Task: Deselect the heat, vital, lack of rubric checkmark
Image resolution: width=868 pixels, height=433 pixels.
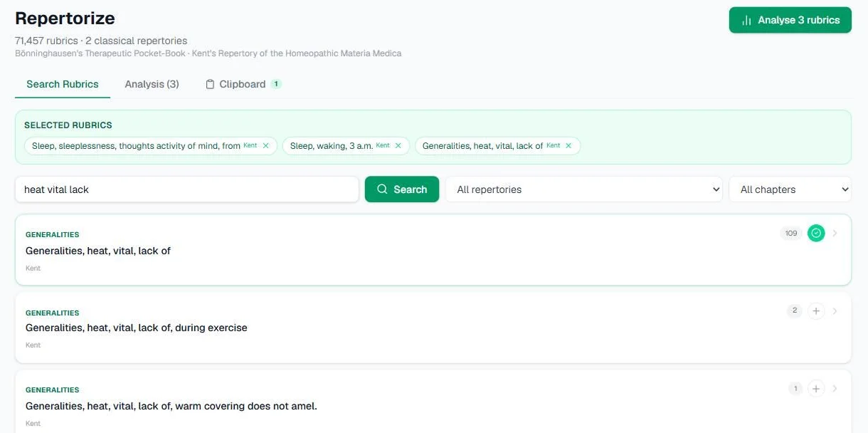Action: pyautogui.click(x=816, y=233)
